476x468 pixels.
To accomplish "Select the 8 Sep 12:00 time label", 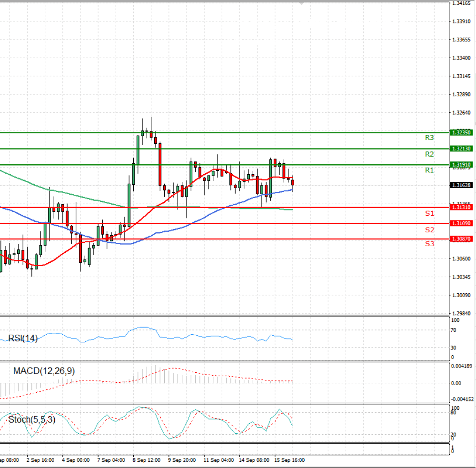I will (147, 460).
